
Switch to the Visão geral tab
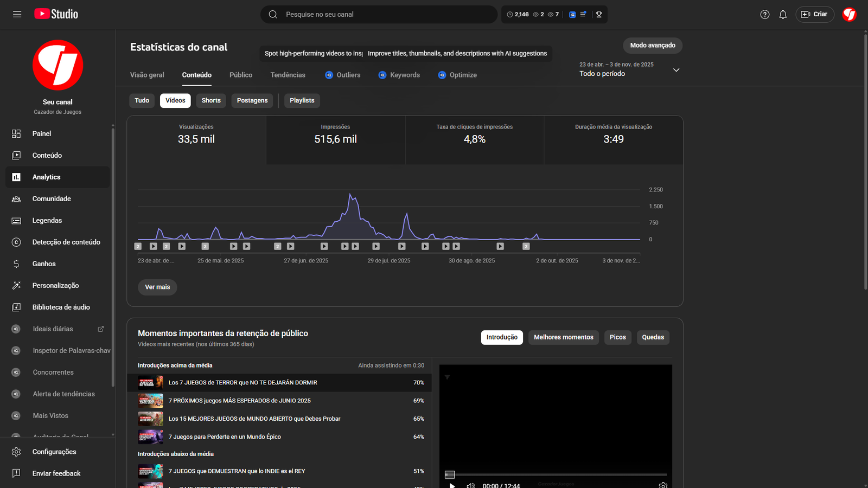(x=147, y=75)
